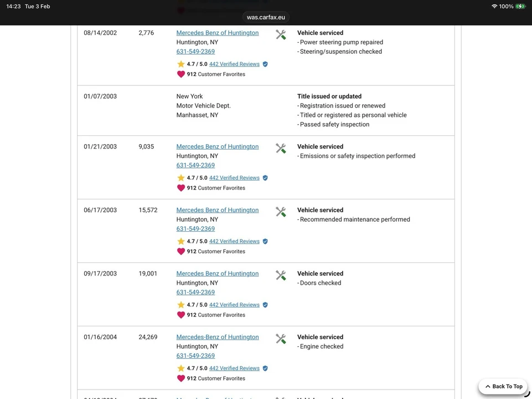
Task: Tap phone number 631-549-2369 in 09/17/2003 entry
Action: 195,293
